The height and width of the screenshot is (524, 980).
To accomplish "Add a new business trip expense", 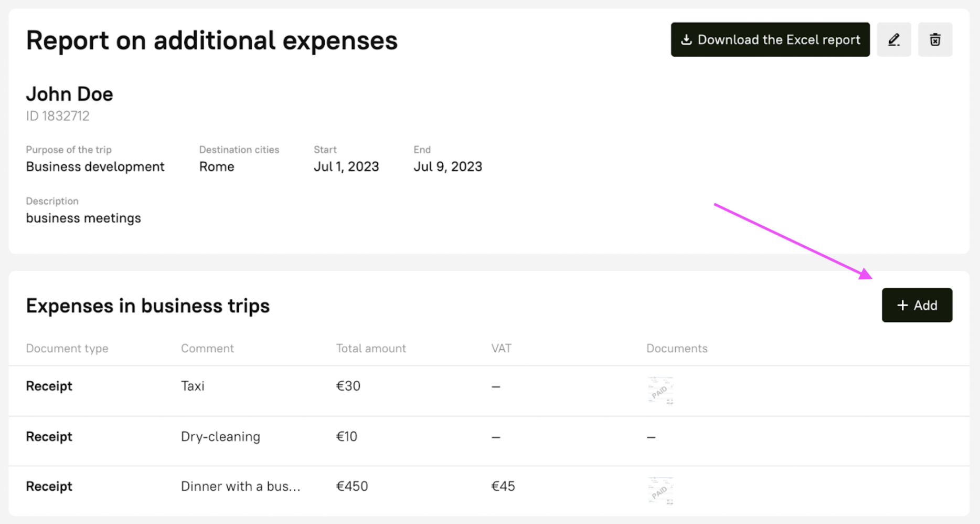I will [x=917, y=305].
